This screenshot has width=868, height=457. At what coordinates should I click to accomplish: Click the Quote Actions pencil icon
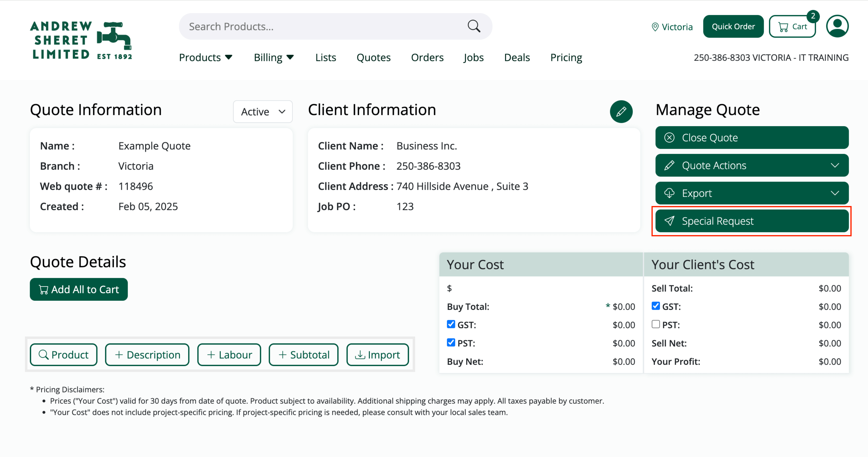669,165
